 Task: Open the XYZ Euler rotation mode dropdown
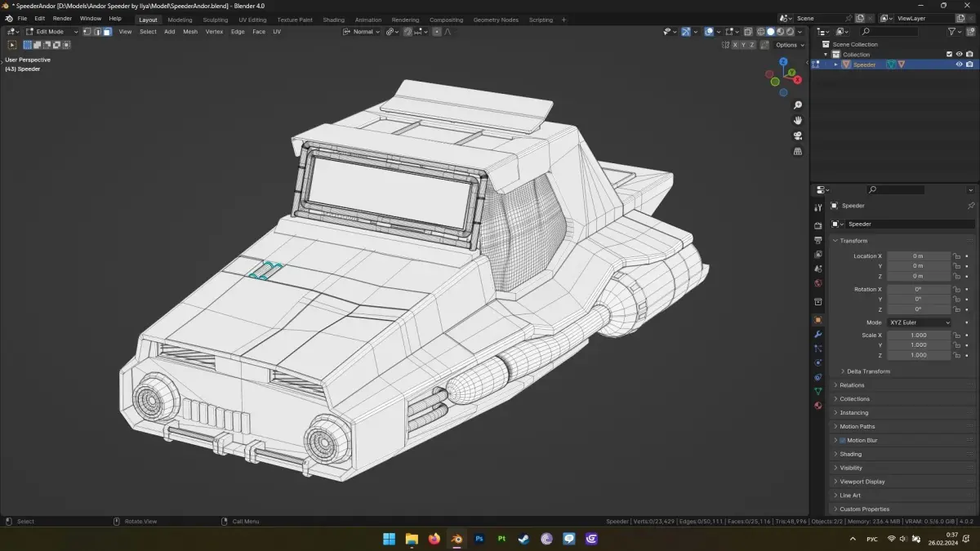click(x=919, y=322)
